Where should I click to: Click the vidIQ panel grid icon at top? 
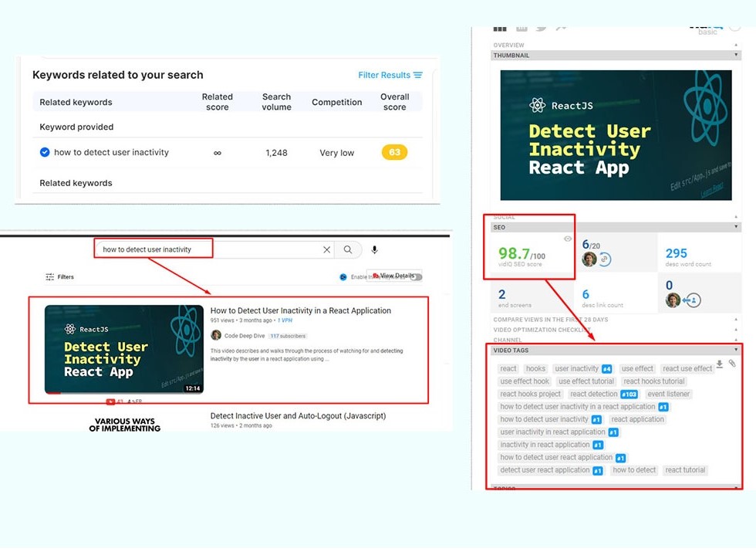(x=500, y=29)
